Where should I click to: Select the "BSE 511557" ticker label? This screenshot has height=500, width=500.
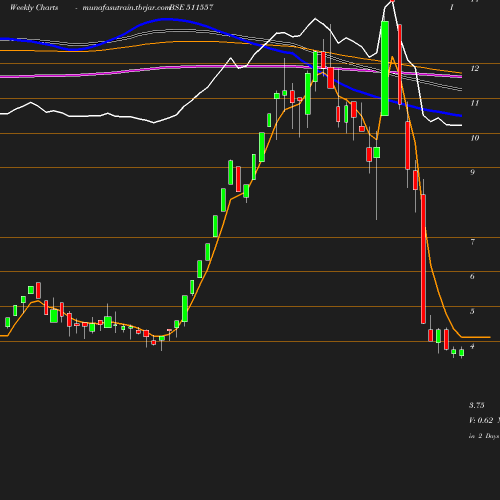[191, 7]
